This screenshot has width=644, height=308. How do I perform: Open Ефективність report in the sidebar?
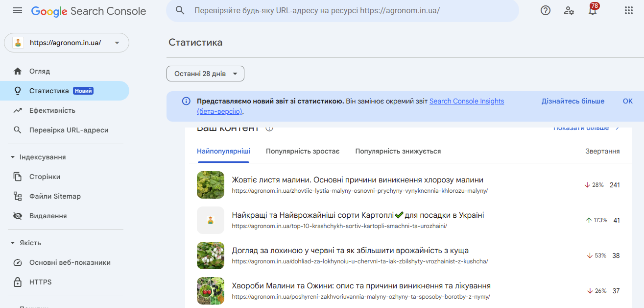pyautogui.click(x=65, y=110)
